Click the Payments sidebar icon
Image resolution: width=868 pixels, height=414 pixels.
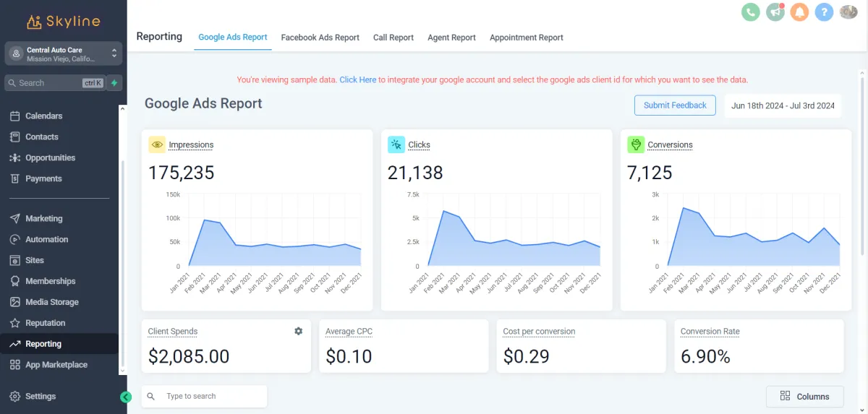point(14,178)
